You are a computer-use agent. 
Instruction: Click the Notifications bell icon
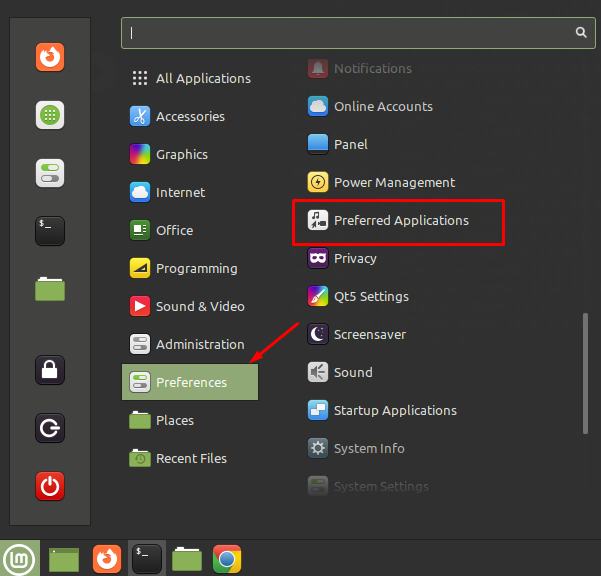318,68
